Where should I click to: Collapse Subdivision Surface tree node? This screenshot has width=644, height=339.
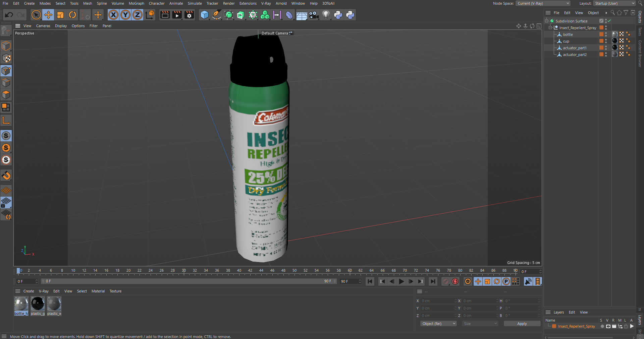(547, 21)
